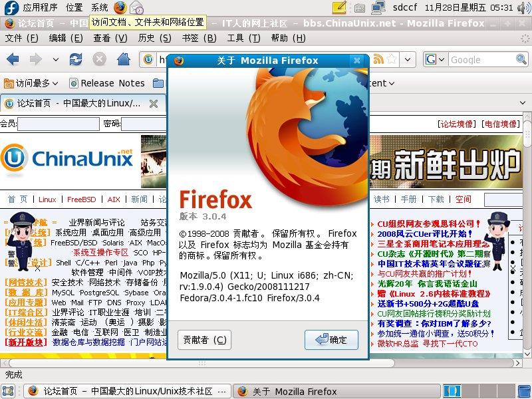
Task: Open the tab list dropdown arrow
Action: (x=523, y=103)
